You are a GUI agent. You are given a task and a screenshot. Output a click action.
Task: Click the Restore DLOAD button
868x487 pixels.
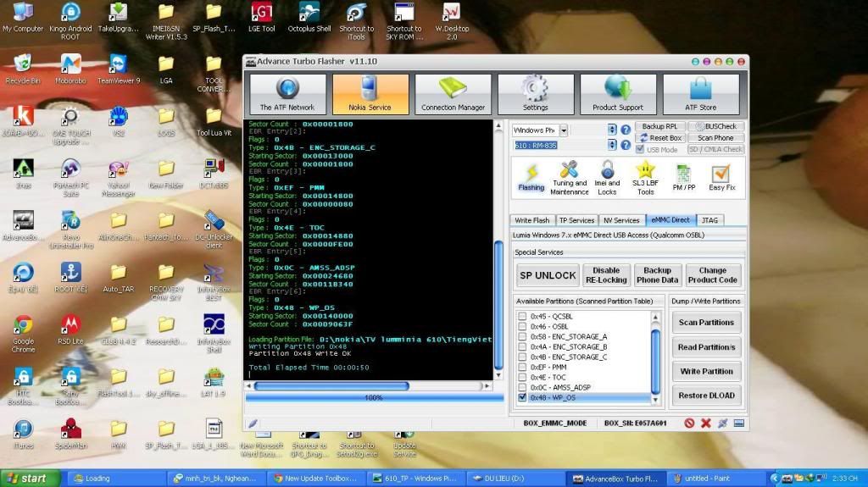[x=706, y=396]
